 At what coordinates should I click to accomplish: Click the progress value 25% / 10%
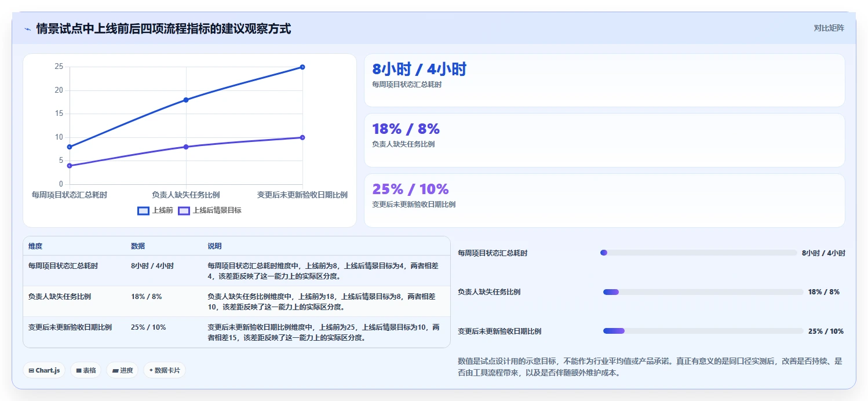point(826,331)
